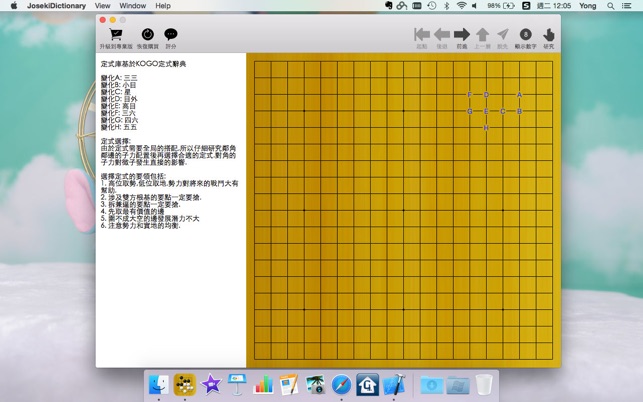Select variation D on the board

[486, 95]
